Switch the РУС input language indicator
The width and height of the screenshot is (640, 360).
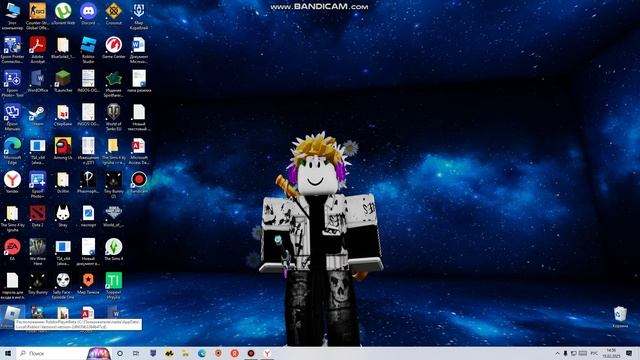coord(594,353)
